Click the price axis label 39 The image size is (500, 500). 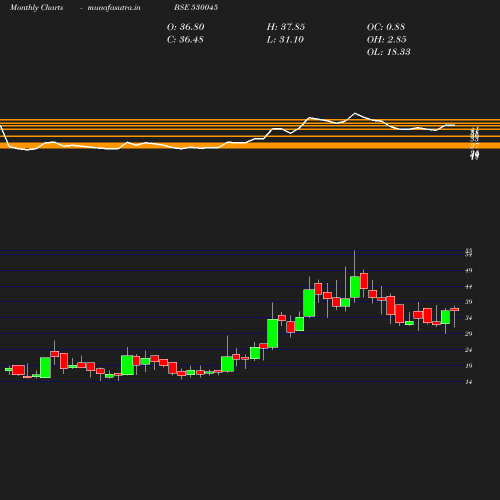coord(469,302)
